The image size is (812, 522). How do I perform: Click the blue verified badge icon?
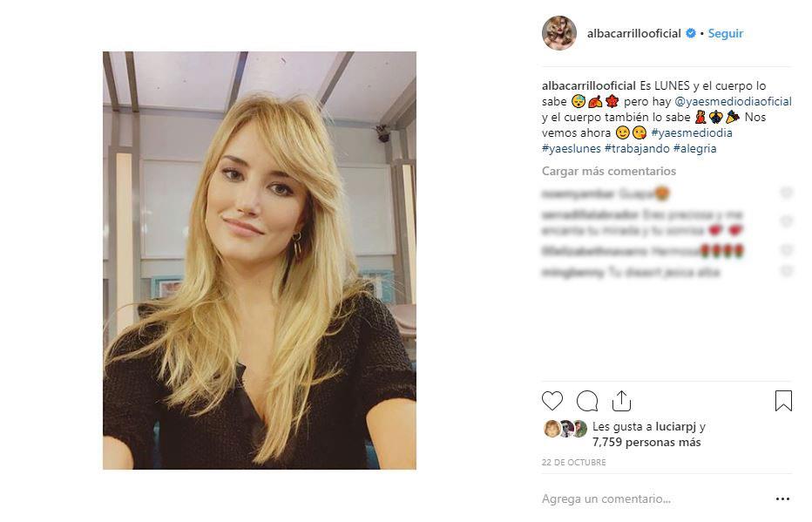(691, 33)
